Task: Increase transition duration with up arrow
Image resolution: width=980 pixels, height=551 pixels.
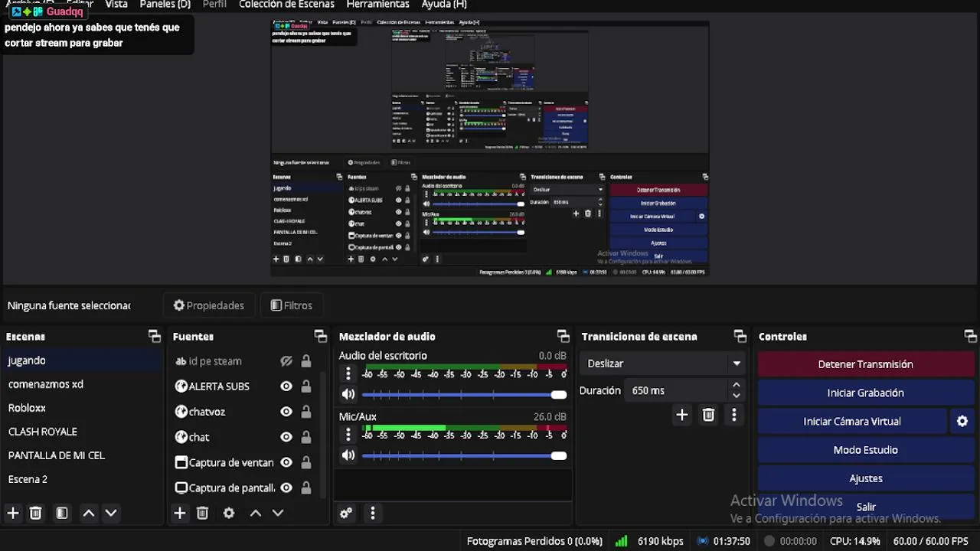Action: (x=737, y=385)
